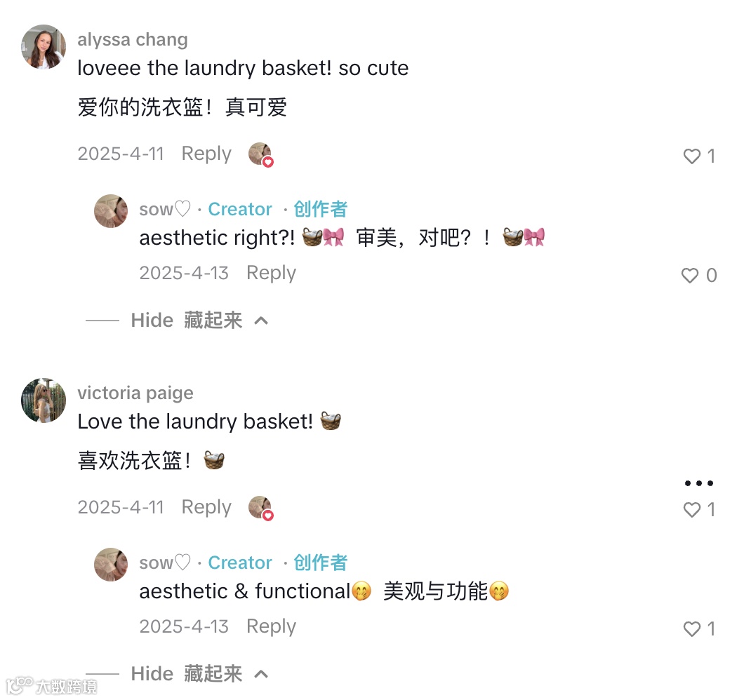Reply to sow's 'aesthetic right?!' comment
The image size is (744, 700).
(272, 273)
